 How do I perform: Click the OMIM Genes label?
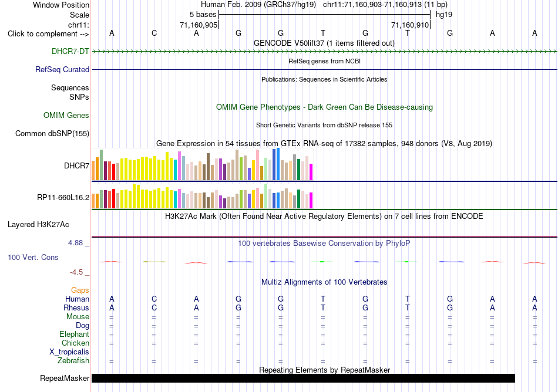click(x=66, y=115)
